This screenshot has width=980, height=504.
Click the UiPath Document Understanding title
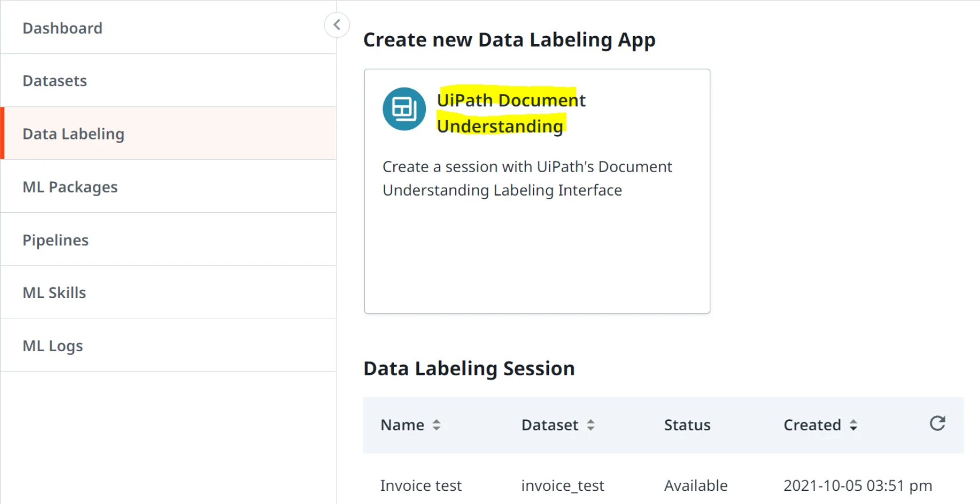pos(511,113)
